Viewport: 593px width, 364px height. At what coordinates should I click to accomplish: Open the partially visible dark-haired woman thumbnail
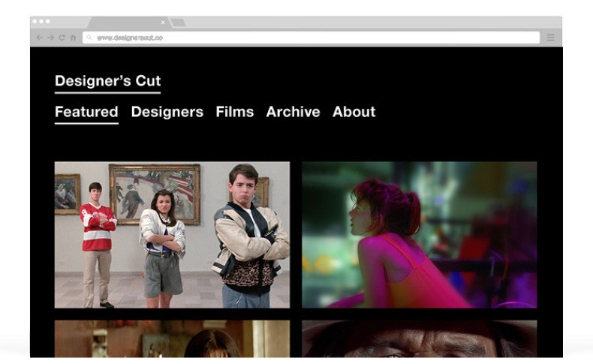pos(172,338)
